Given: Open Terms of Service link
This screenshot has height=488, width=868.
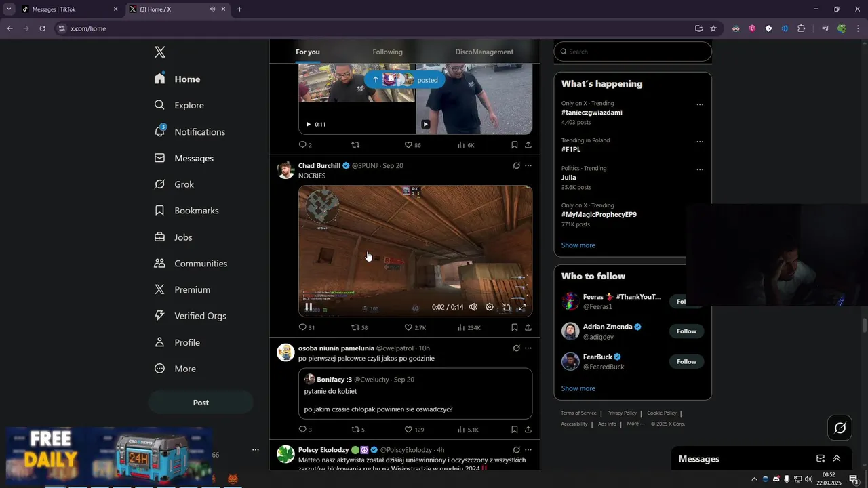Looking at the screenshot, I should (578, 413).
